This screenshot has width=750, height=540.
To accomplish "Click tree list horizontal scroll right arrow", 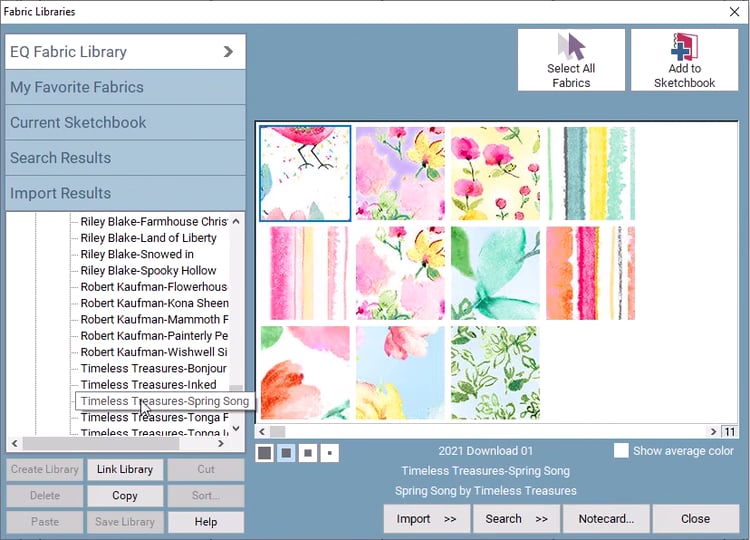I will [221, 443].
